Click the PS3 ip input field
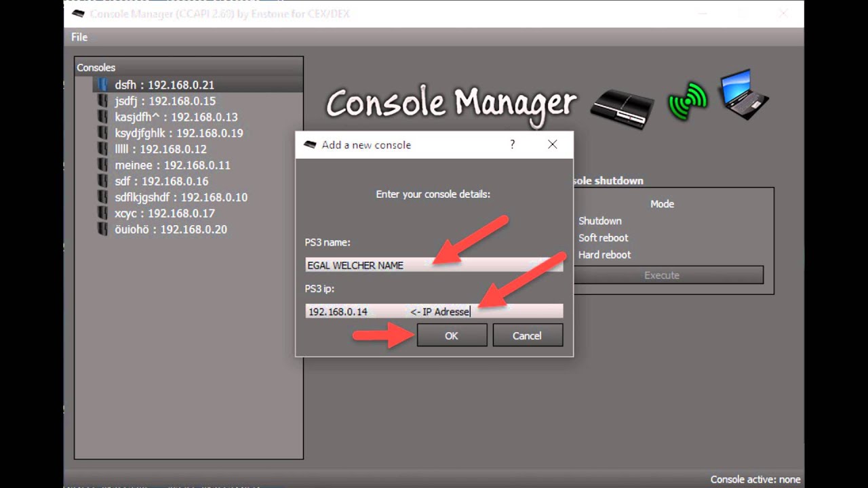This screenshot has width=868, height=488. tap(434, 311)
